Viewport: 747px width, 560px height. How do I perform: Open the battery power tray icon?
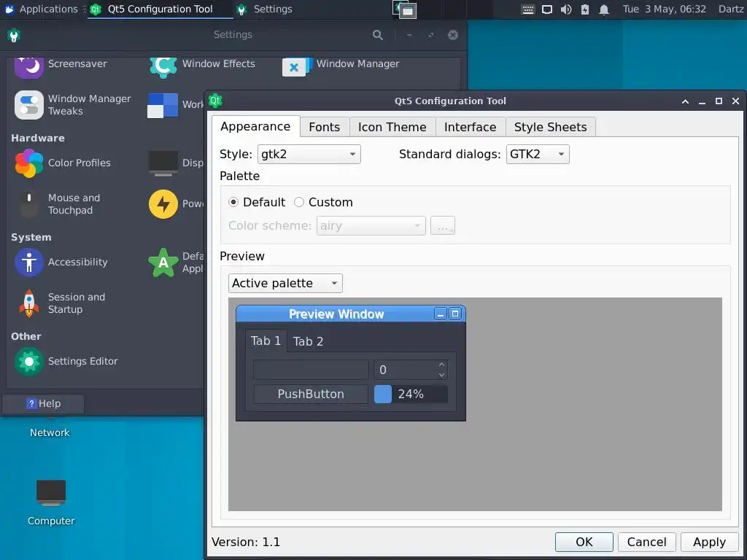point(585,9)
